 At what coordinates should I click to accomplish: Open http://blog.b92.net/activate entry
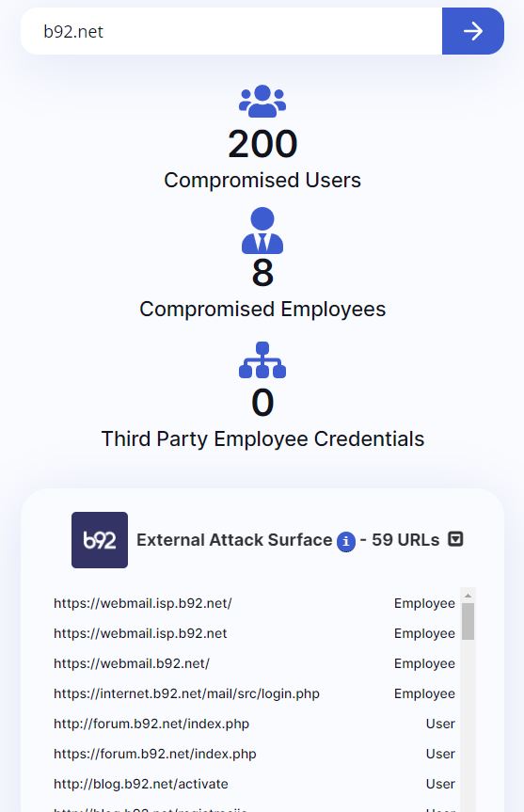[x=141, y=784]
